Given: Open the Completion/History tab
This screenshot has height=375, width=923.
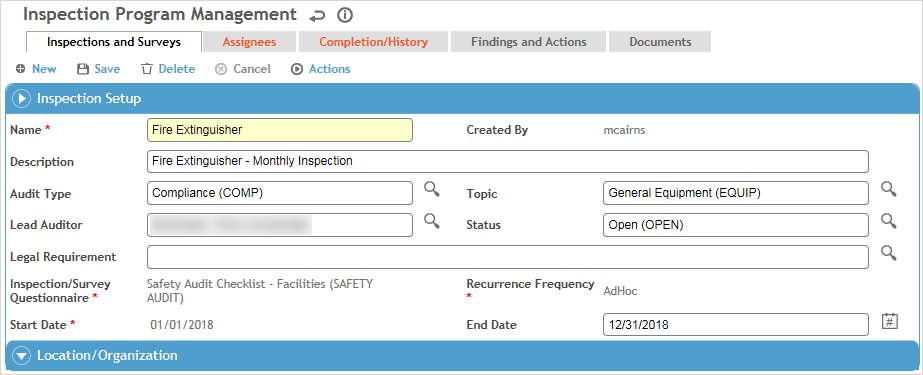Looking at the screenshot, I should [x=373, y=42].
